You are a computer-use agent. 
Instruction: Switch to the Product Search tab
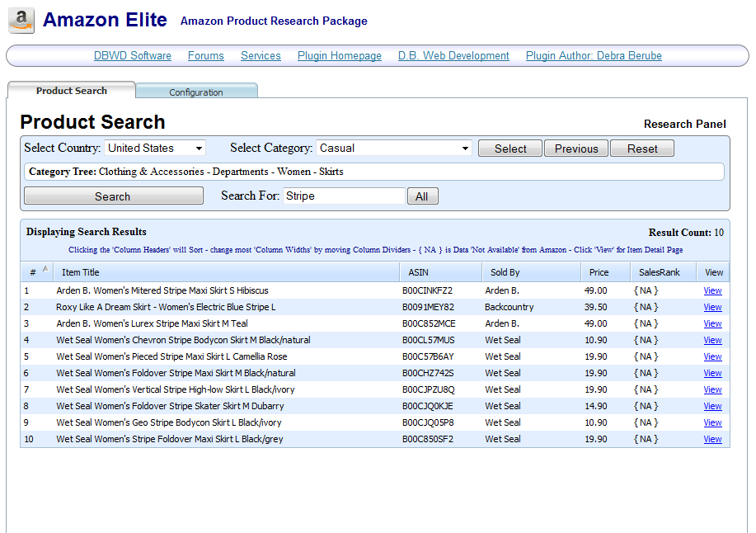pos(72,91)
